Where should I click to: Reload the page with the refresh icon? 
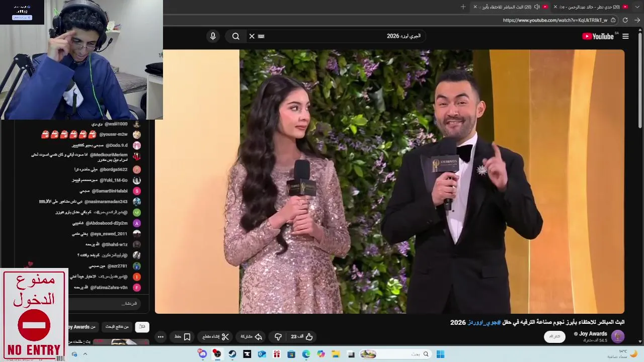(x=625, y=20)
